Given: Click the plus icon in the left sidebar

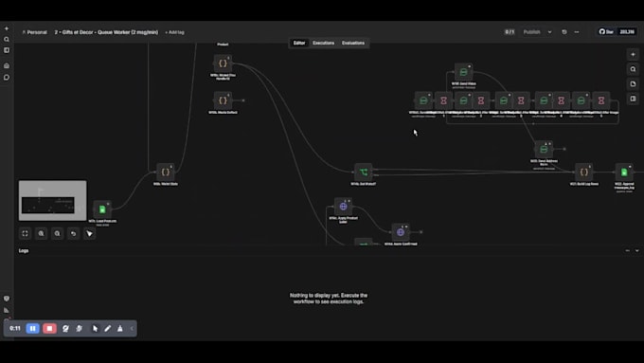Looking at the screenshot, I should pos(7,28).
